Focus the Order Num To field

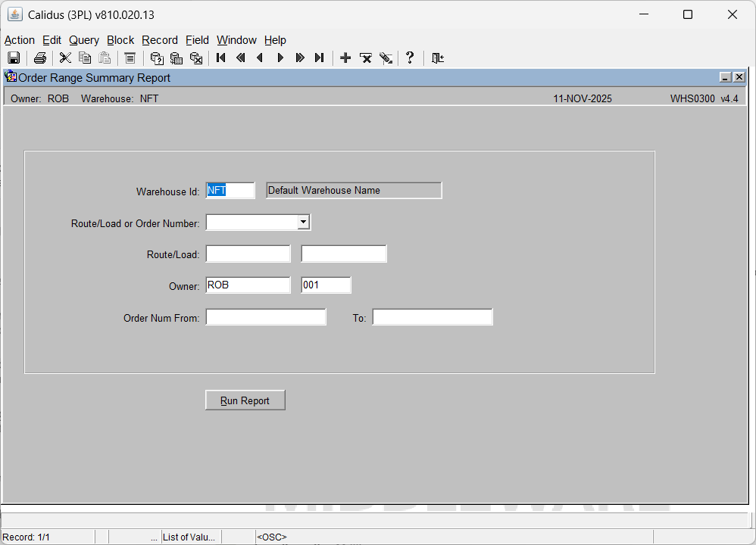pos(432,317)
